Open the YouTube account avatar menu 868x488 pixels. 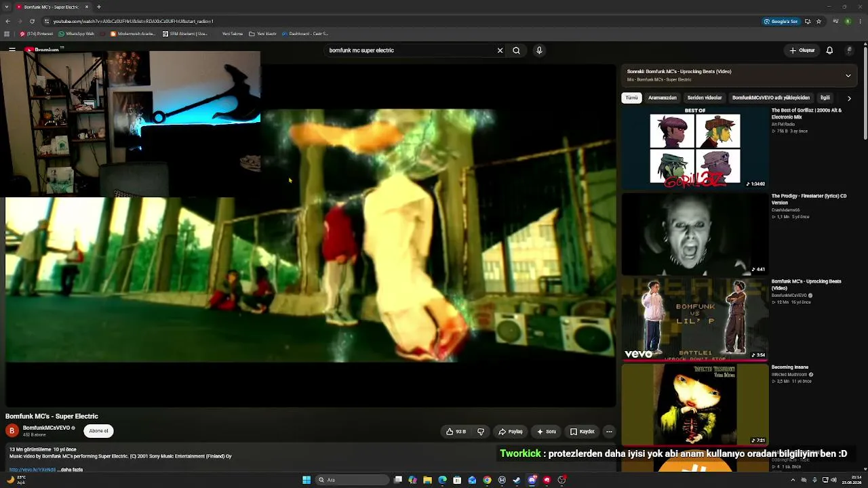(849, 50)
